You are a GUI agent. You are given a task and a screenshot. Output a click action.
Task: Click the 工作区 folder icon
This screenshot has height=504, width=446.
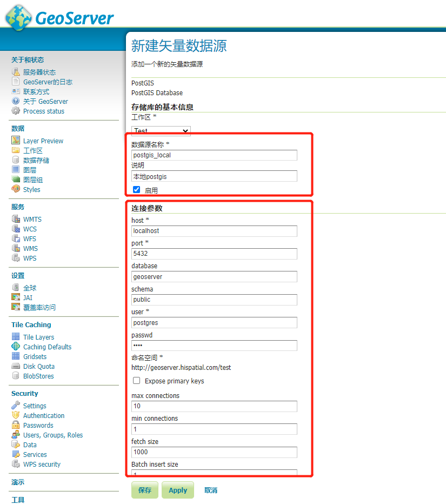(x=16, y=150)
